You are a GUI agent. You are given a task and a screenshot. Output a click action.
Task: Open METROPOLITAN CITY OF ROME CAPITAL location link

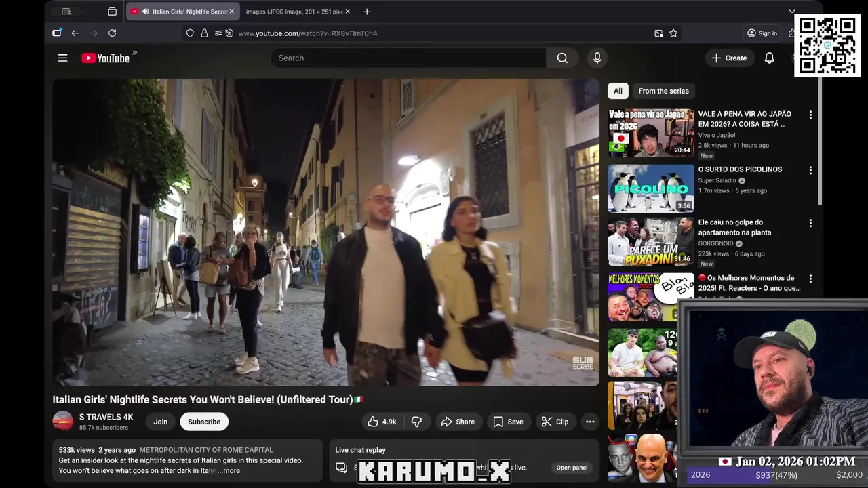click(206, 450)
